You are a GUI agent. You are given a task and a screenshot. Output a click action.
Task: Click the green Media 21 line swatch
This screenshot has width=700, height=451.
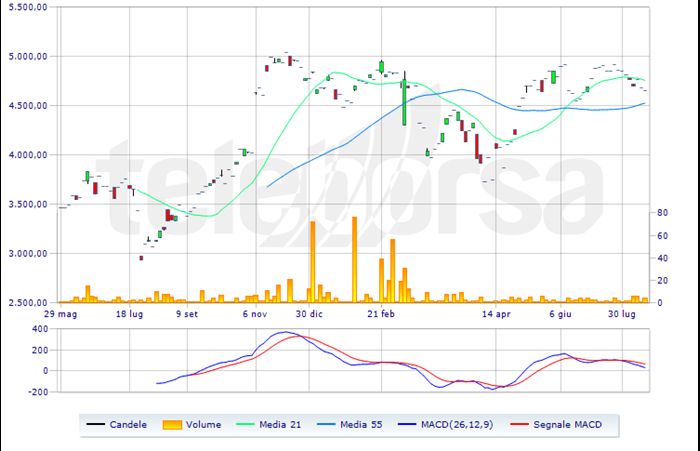pos(244,425)
